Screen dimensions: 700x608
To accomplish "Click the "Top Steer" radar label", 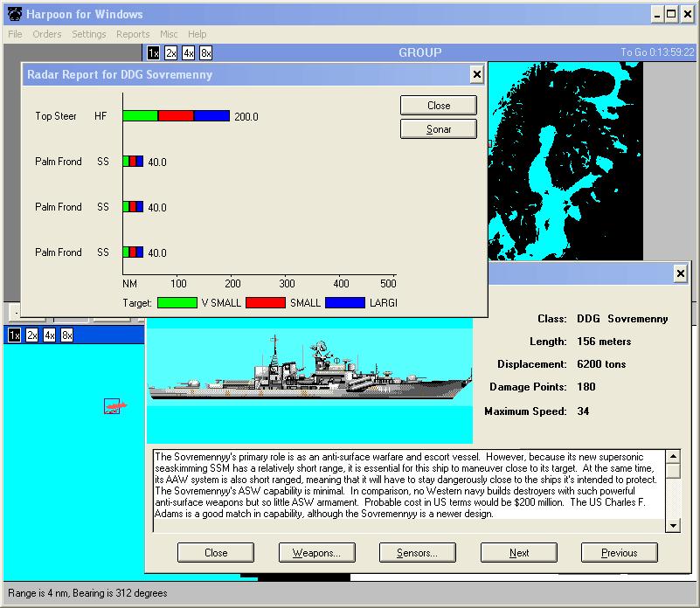I will [x=56, y=116].
